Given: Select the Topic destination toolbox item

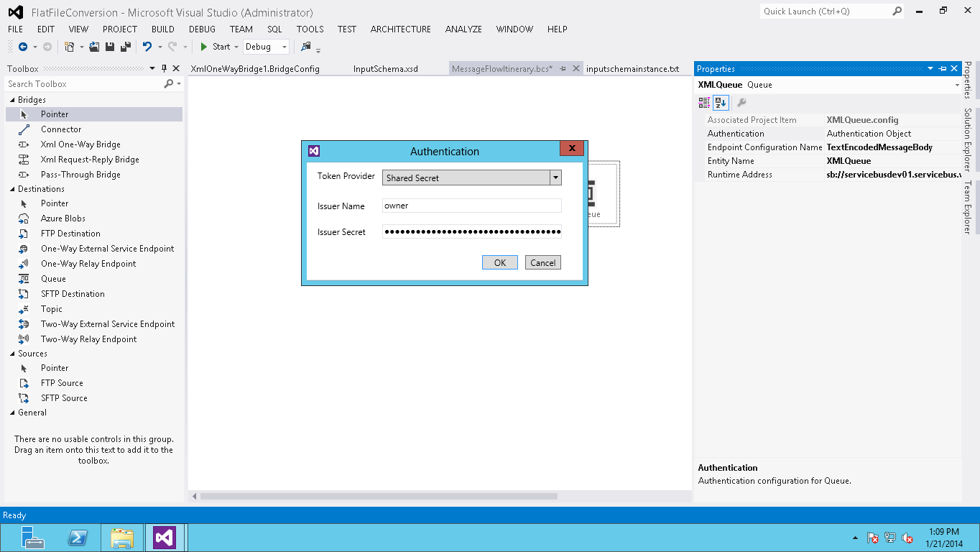Looking at the screenshot, I should (x=94, y=309).
